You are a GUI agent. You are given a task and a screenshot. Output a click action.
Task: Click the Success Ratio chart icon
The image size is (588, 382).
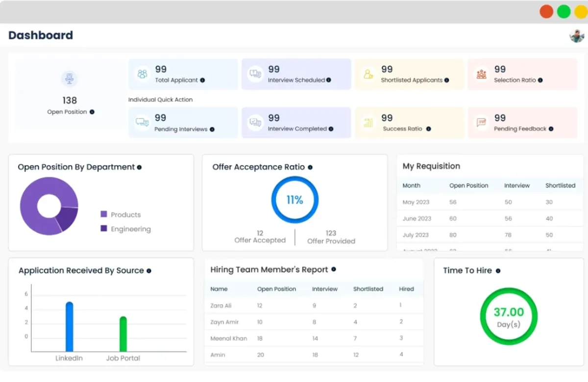(x=368, y=122)
